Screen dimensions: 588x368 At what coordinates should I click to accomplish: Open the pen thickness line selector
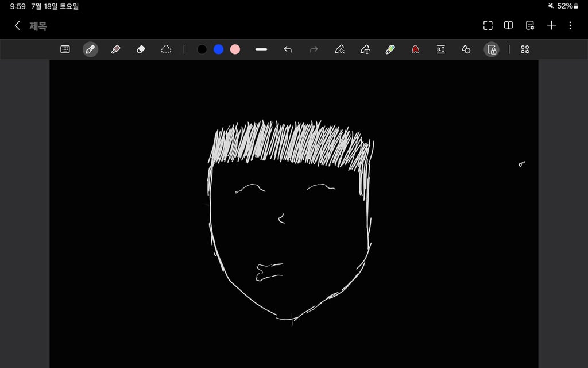tap(261, 49)
